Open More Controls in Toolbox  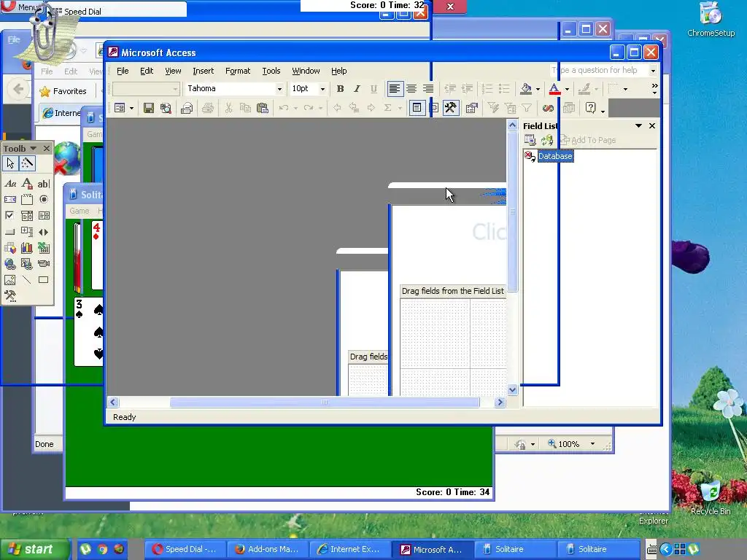coord(10,296)
